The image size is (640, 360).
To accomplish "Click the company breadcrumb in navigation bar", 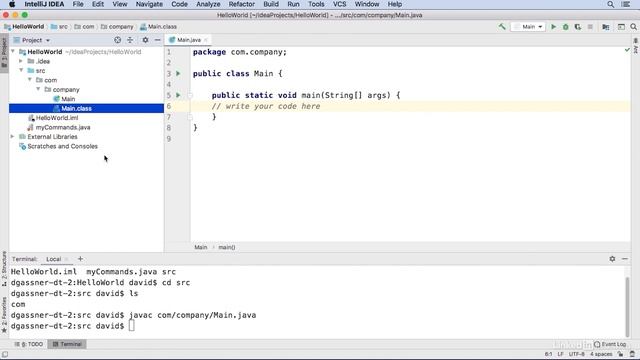I will pos(117,27).
